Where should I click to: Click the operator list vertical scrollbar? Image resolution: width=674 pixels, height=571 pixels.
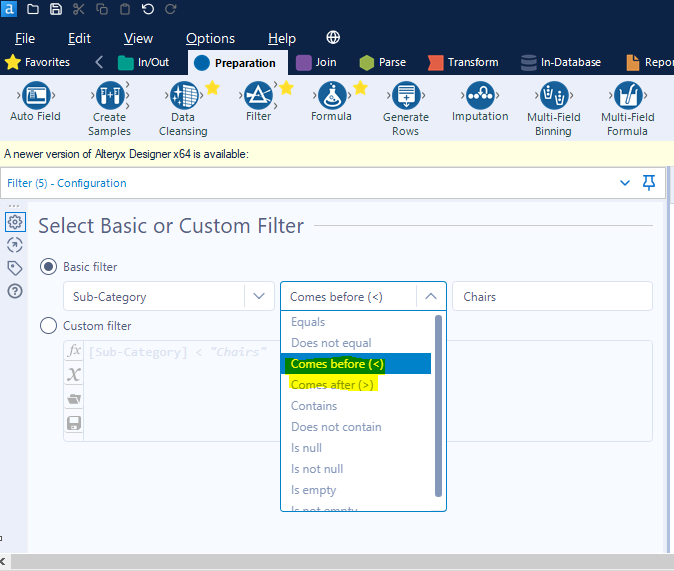pos(438,405)
